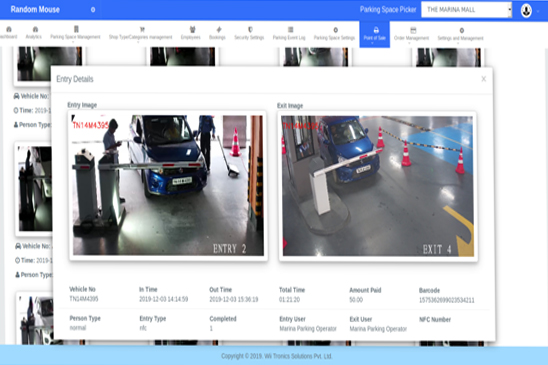Click the Vehicle No label in the dialog

click(x=82, y=289)
